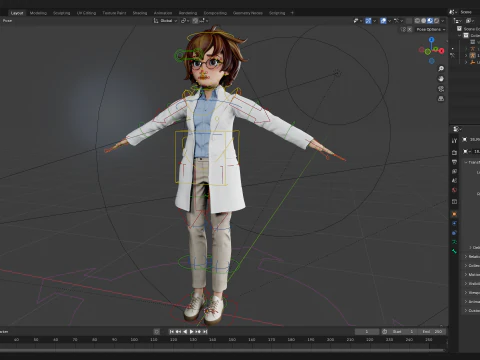Open the Layout workspace tab

click(x=17, y=13)
